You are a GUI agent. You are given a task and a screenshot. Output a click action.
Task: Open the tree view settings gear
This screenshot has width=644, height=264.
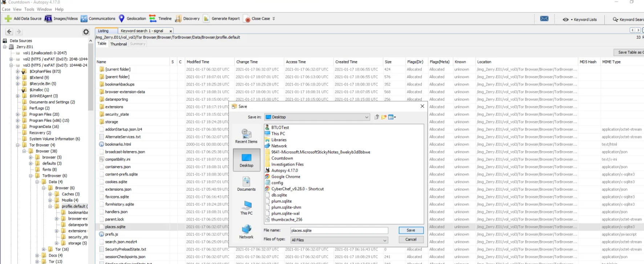pyautogui.click(x=86, y=32)
